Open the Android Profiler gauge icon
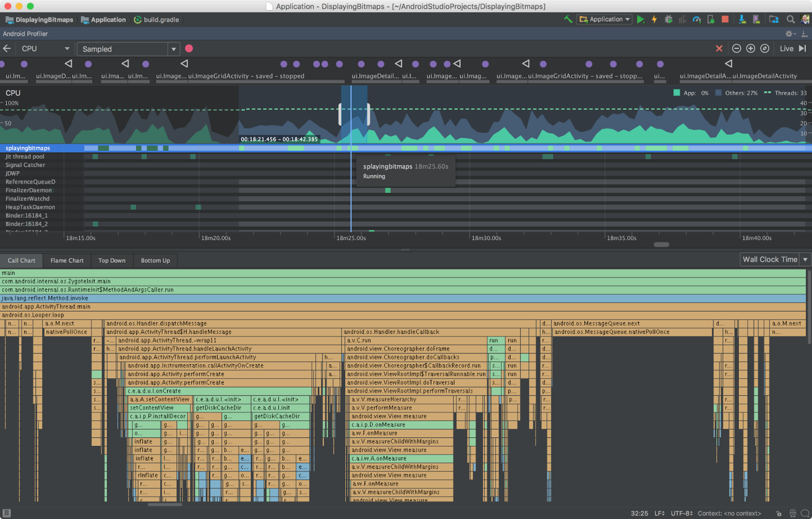Image resolution: width=812 pixels, height=519 pixels. tap(697, 20)
